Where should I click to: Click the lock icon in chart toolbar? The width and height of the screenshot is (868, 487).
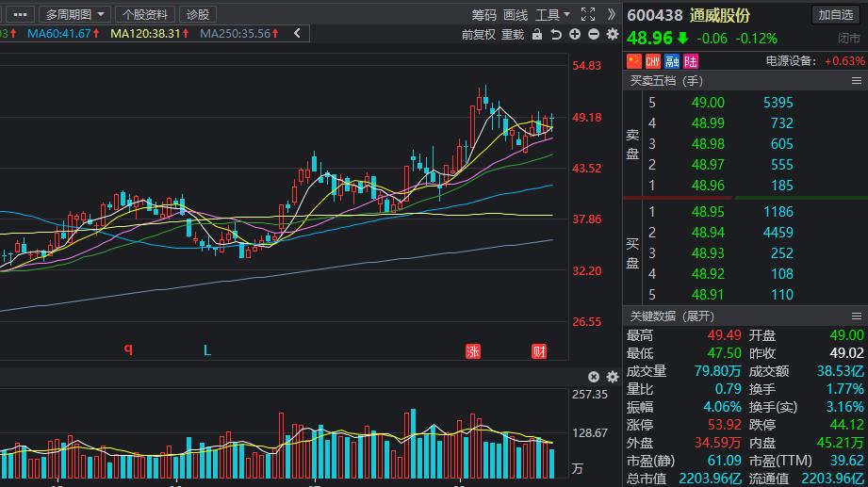coord(537,34)
